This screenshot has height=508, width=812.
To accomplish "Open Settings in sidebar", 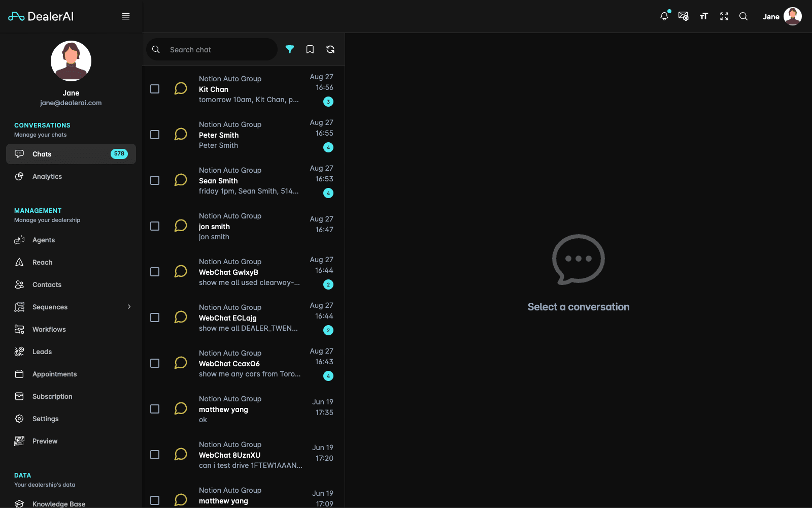I will click(71, 419).
